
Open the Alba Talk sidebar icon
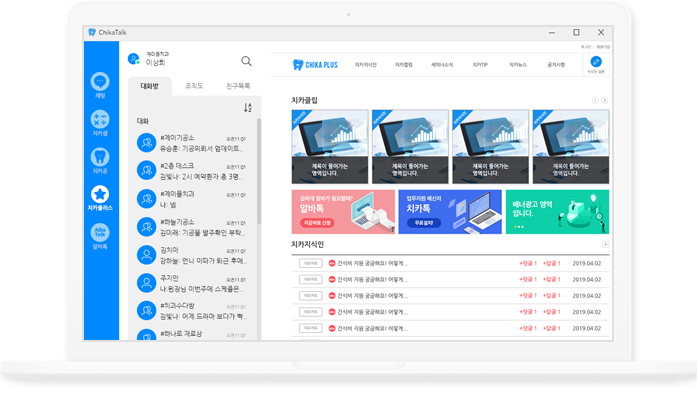click(x=100, y=233)
